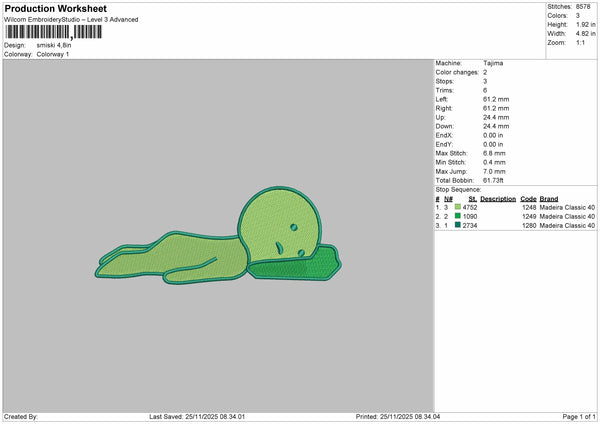The height and width of the screenshot is (424, 600).
Task: Click the N# column header
Action: [447, 198]
